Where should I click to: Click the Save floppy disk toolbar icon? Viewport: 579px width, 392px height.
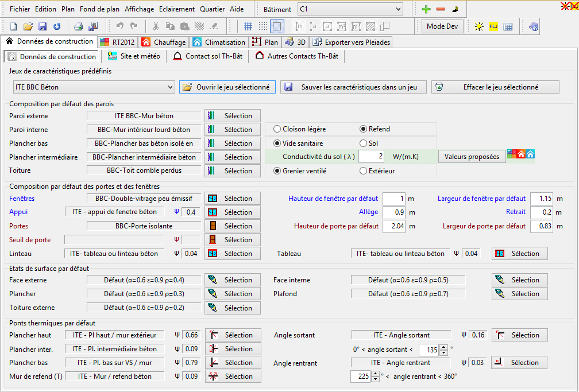coord(43,26)
